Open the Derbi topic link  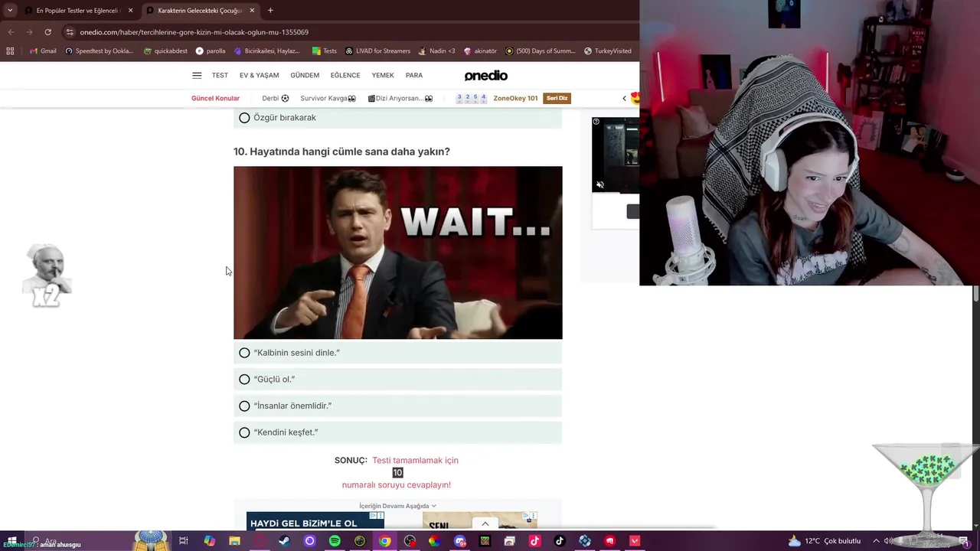pos(276,98)
